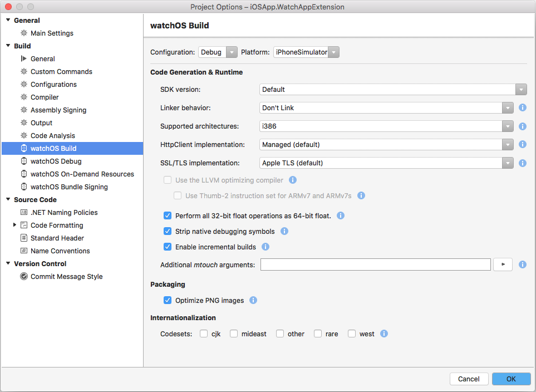Click info icon for Strip native debugging symbols

pos(284,231)
